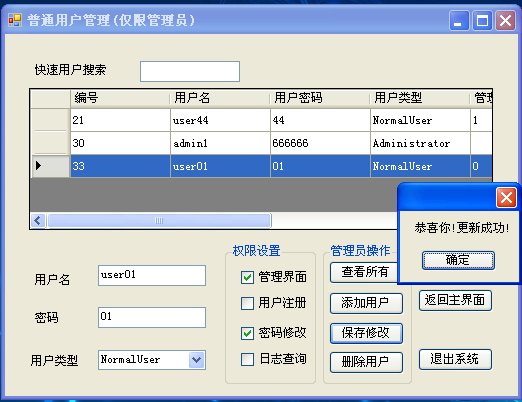Toggle the 密码修改 checkbox
Viewport: 522px width, 402px height.
tap(247, 333)
